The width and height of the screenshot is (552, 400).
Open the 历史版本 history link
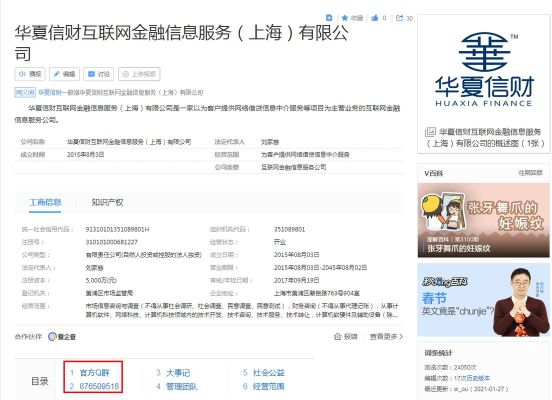coord(478,378)
